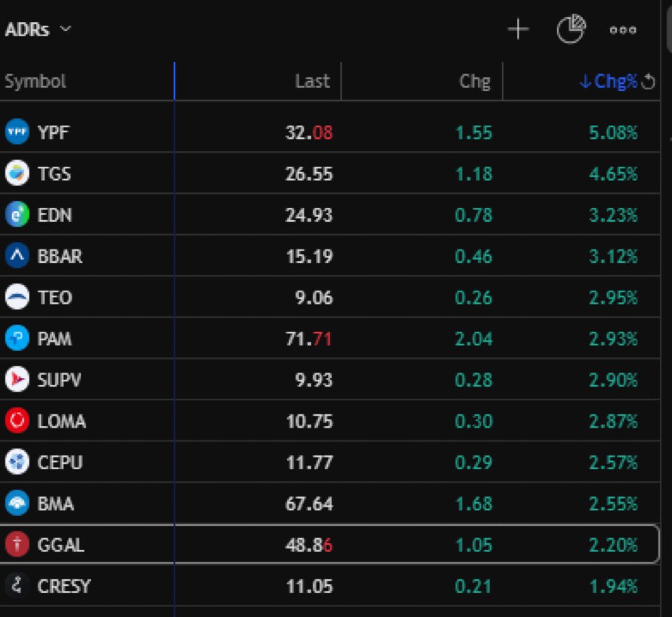672x617 pixels.
Task: Click TGS change value 1.18
Action: [x=474, y=174]
